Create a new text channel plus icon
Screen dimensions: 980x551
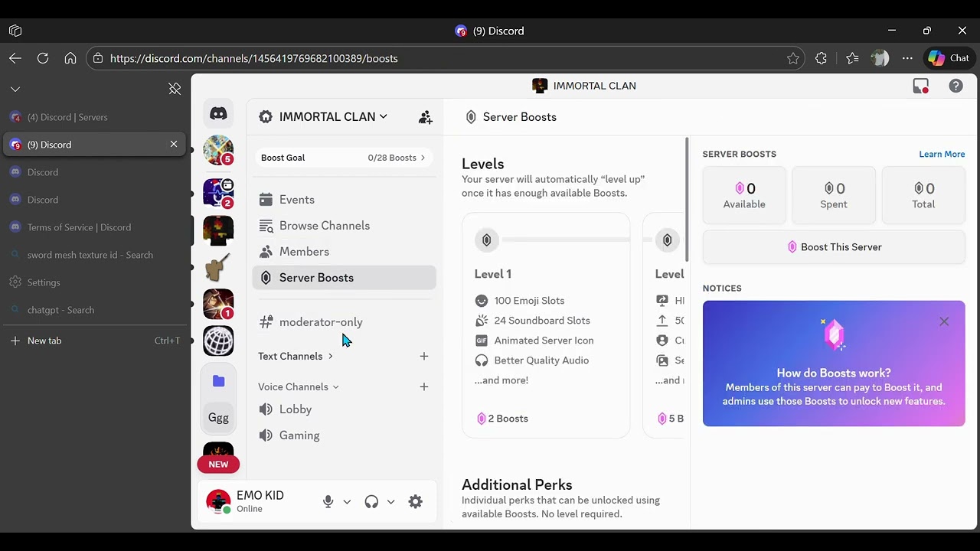tap(424, 356)
